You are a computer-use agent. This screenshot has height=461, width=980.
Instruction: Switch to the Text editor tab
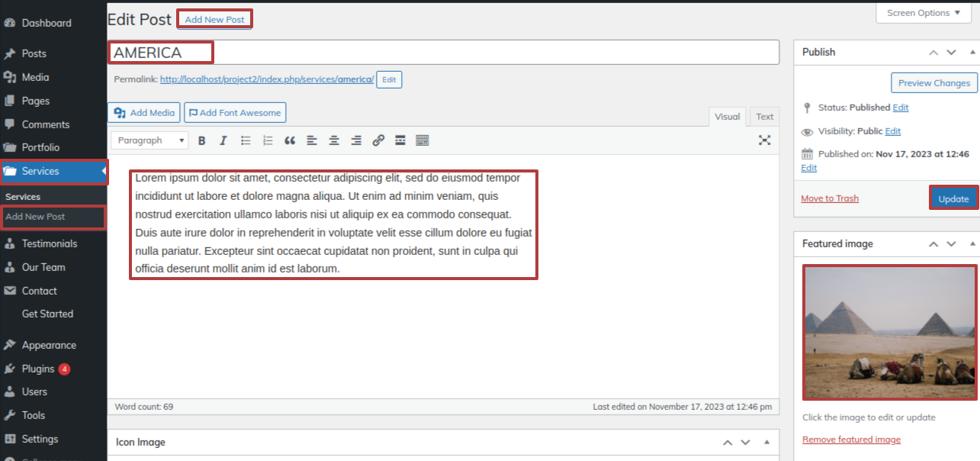(x=764, y=117)
